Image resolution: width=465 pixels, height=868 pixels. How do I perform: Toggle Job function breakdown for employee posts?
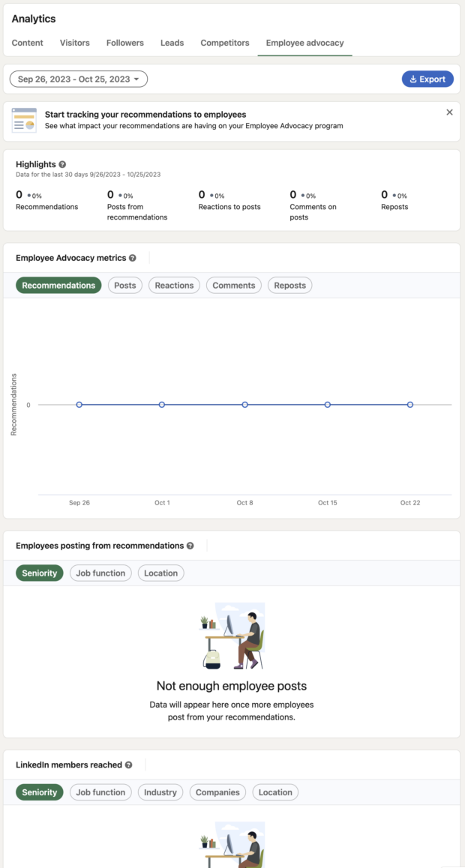(x=100, y=573)
